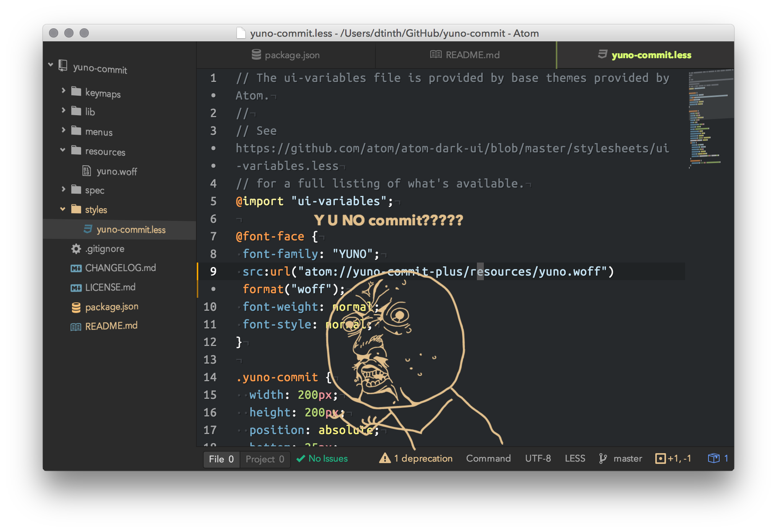The image size is (777, 532).
Task: Click the .gitignore gear icon
Action: pyautogui.click(x=76, y=249)
